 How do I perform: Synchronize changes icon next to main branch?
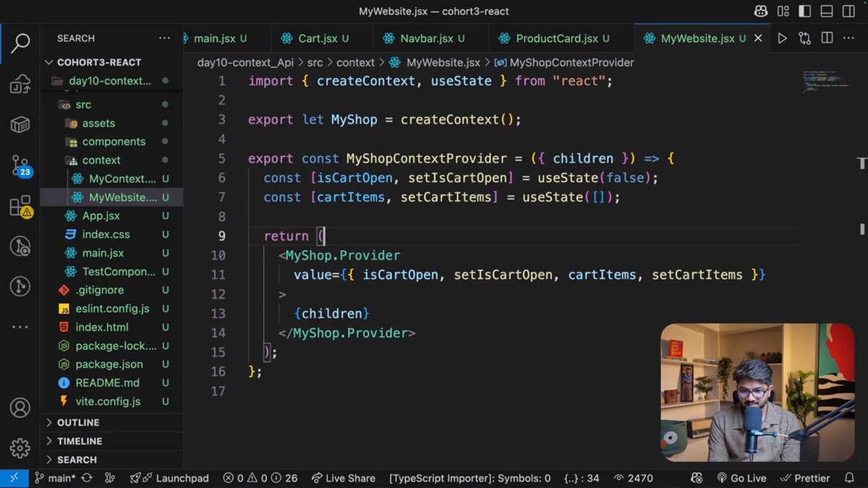click(x=88, y=478)
